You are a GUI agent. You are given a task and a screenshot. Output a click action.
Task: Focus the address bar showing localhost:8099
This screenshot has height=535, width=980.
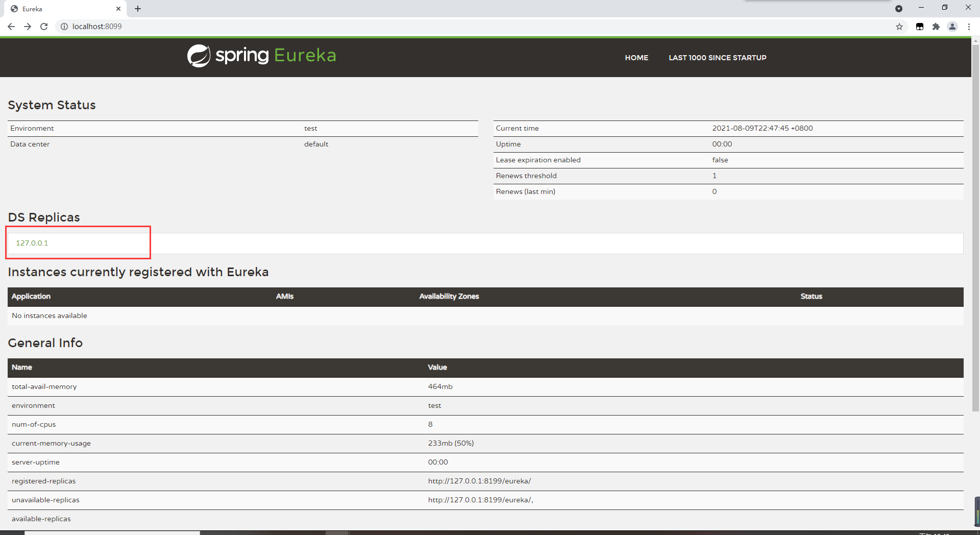(480, 27)
